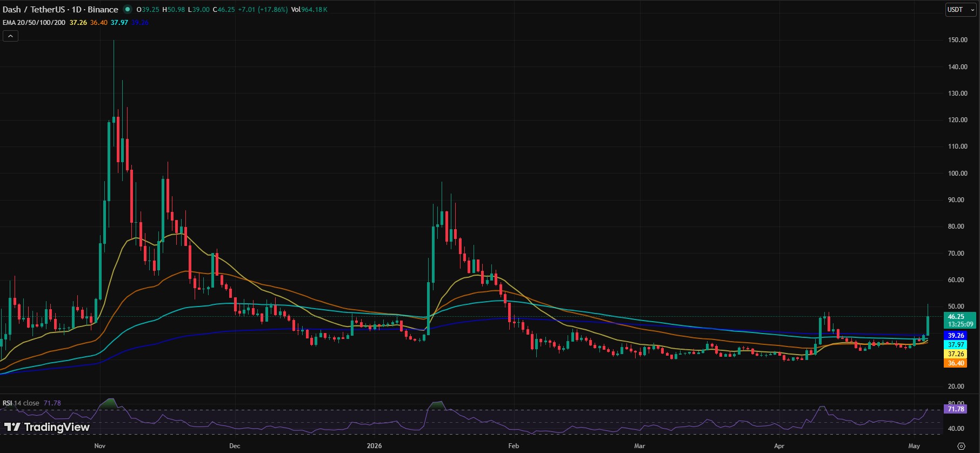The image size is (980, 453).
Task: Click the High value H50.98
Action: click(x=174, y=10)
